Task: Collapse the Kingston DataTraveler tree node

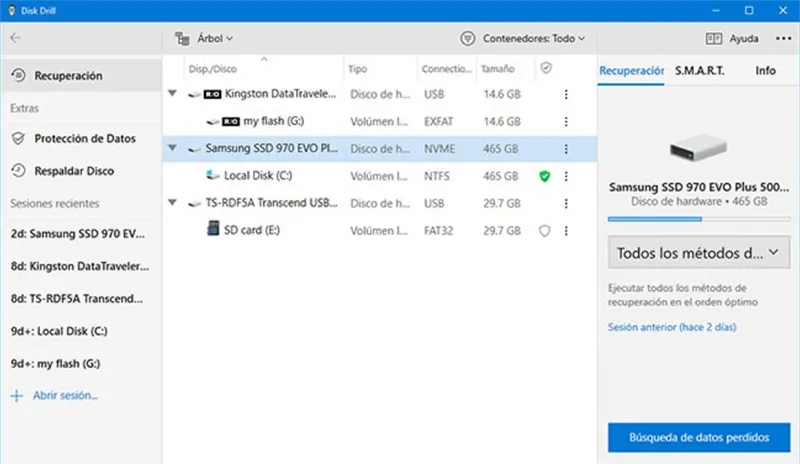Action: [172, 93]
